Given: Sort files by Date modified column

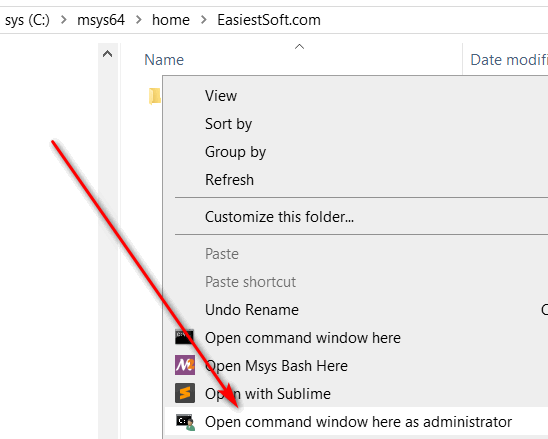Looking at the screenshot, I should [509, 60].
